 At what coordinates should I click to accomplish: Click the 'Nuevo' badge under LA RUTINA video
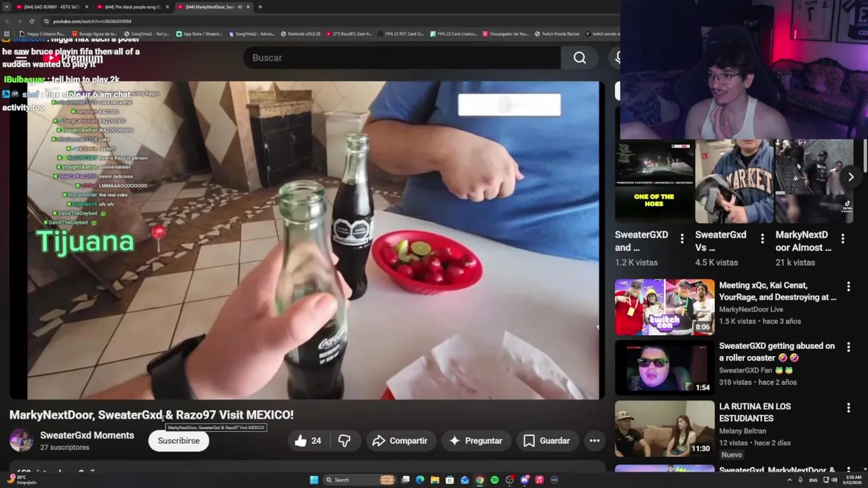click(x=732, y=455)
